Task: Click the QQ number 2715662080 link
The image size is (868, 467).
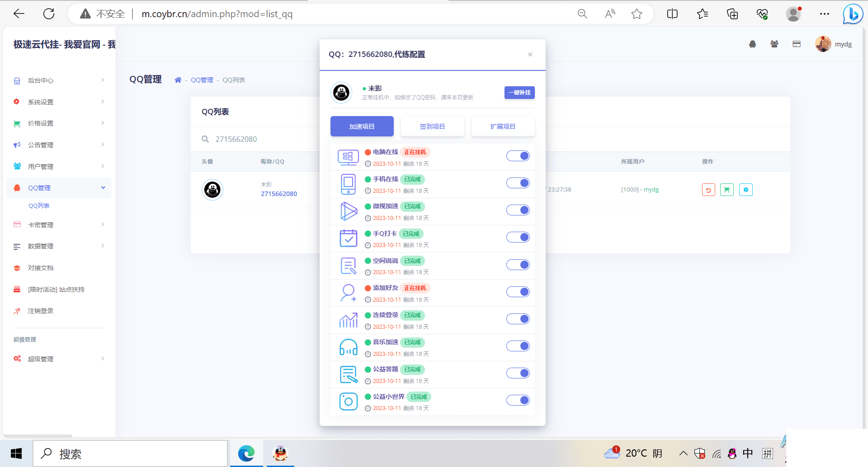Action: point(279,194)
